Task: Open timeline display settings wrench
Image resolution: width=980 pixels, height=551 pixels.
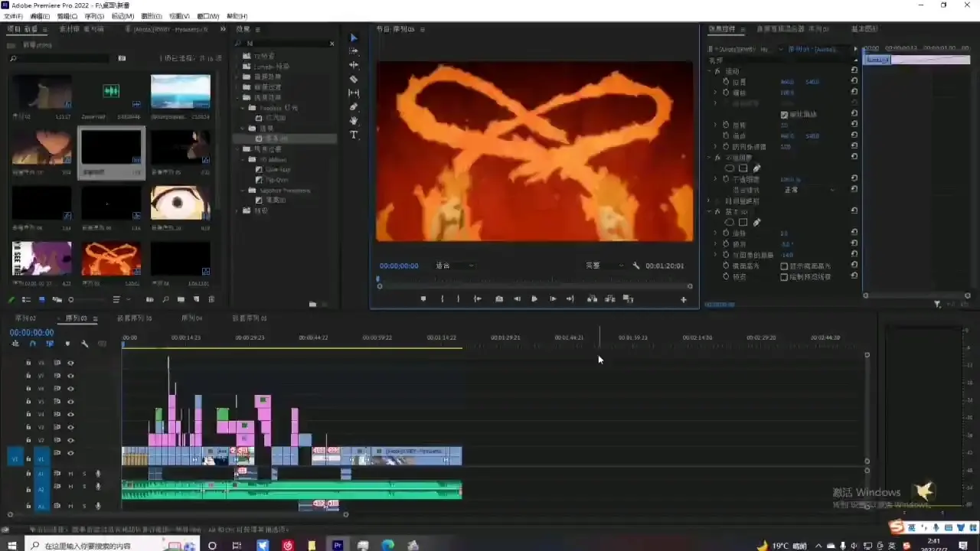Action: tap(85, 344)
